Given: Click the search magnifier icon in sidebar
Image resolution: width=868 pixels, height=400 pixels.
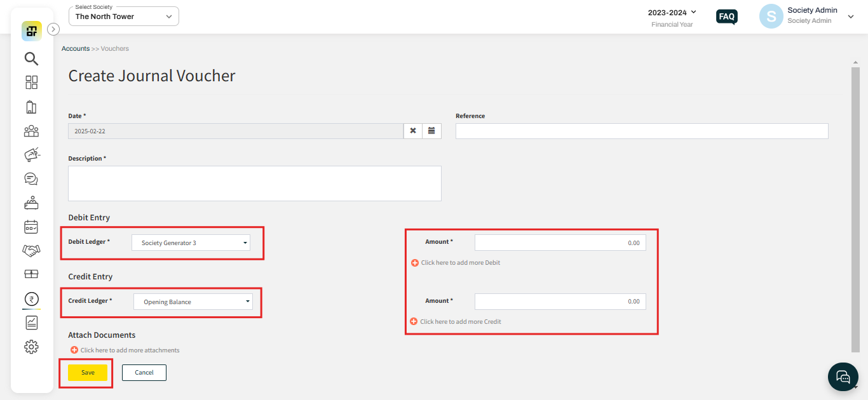Looking at the screenshot, I should click(x=31, y=59).
